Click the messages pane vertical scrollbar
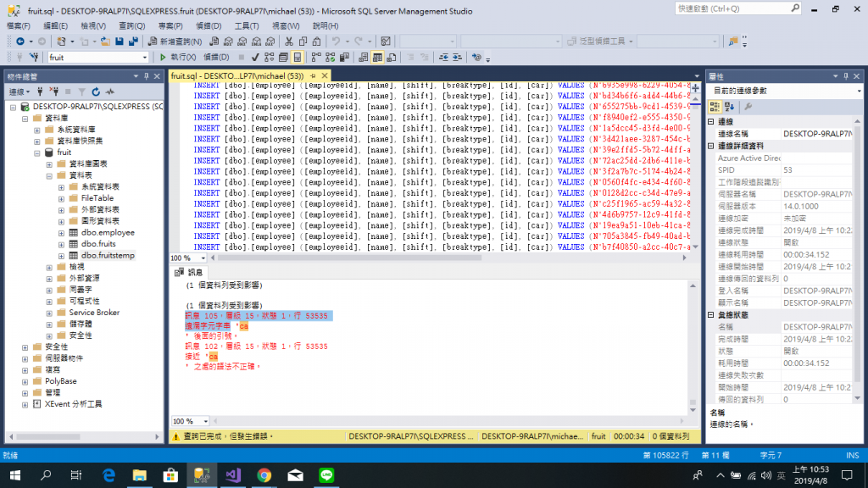 click(693, 347)
